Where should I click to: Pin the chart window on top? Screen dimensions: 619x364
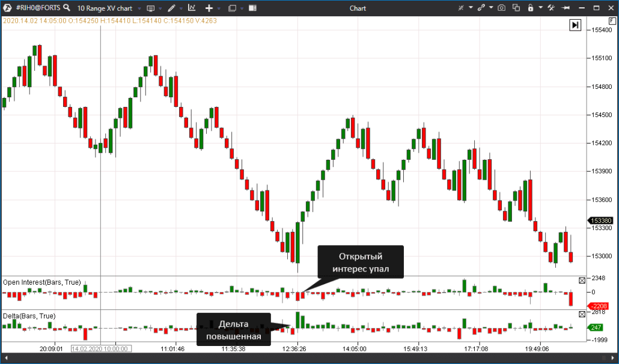[x=566, y=8]
